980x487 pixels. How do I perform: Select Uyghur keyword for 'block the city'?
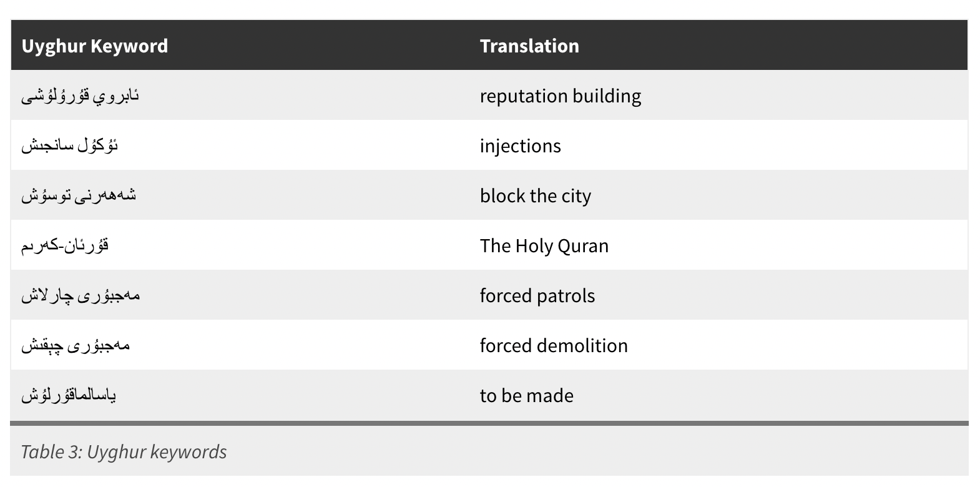click(x=79, y=195)
